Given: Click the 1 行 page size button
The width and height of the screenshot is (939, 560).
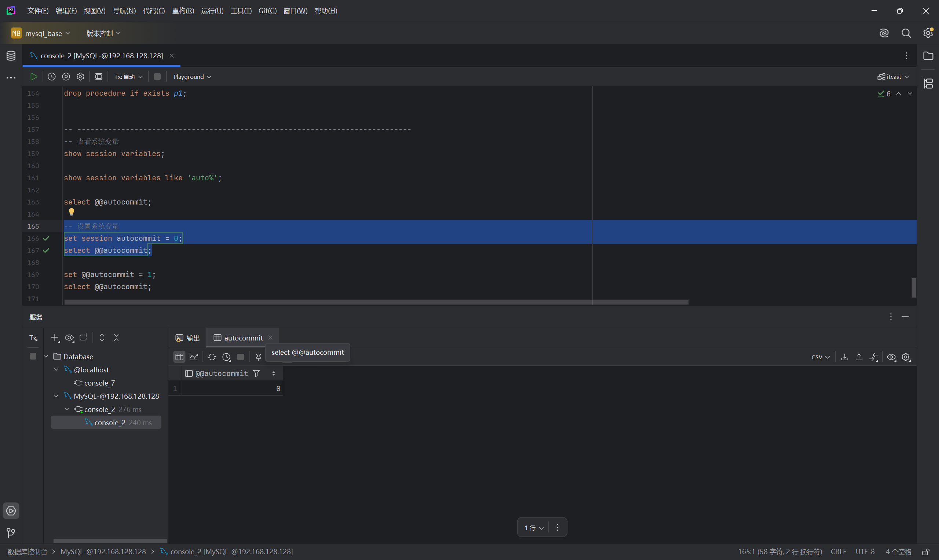Looking at the screenshot, I should point(533,527).
